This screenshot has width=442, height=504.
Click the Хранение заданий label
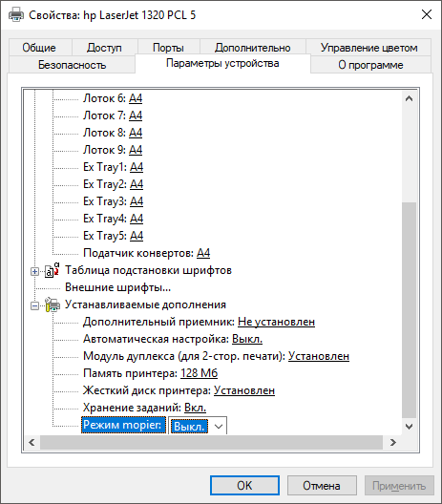coord(132,408)
